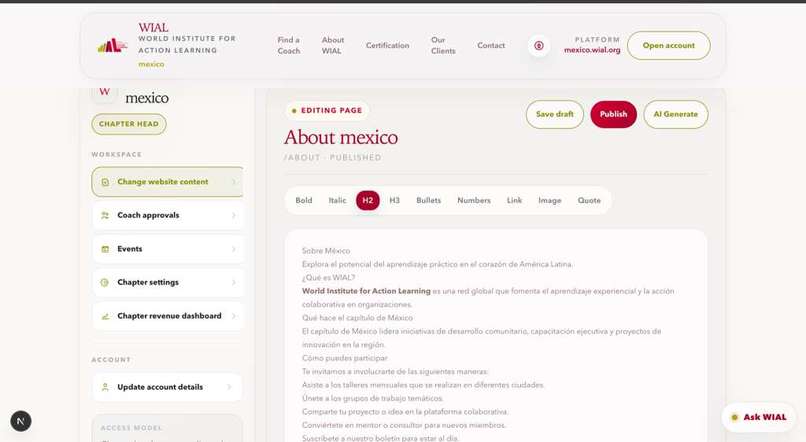The width and height of the screenshot is (806, 442).
Task: Apply Italic formatting
Action: 337,200
